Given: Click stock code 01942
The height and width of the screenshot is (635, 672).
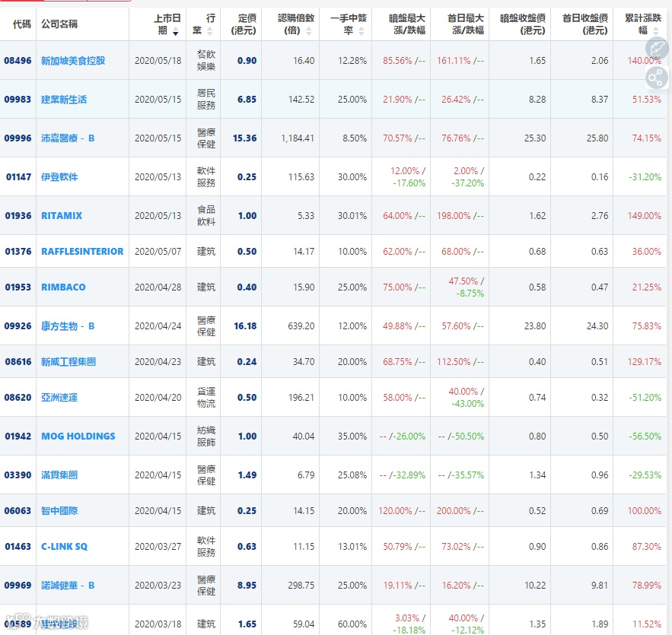Looking at the screenshot, I should pyautogui.click(x=18, y=437).
